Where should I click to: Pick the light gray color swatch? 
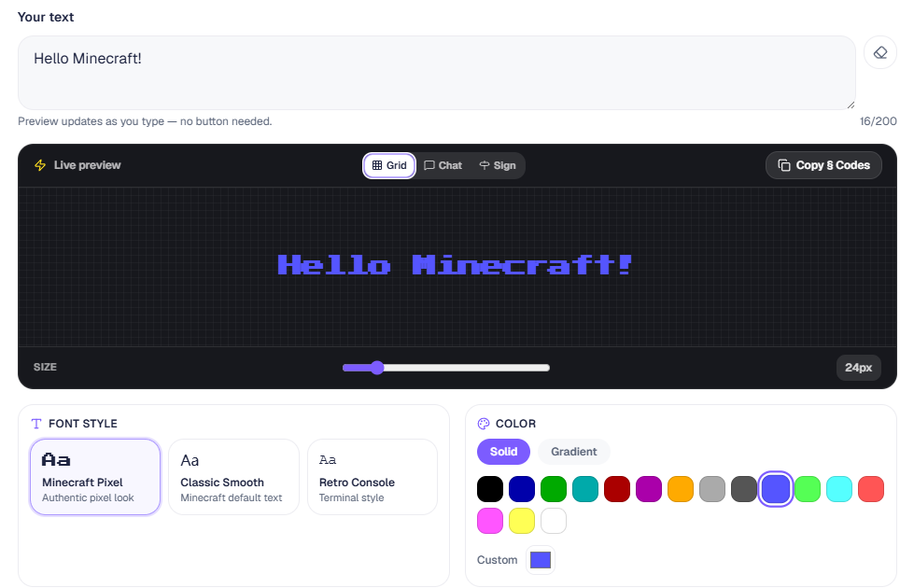pos(712,489)
